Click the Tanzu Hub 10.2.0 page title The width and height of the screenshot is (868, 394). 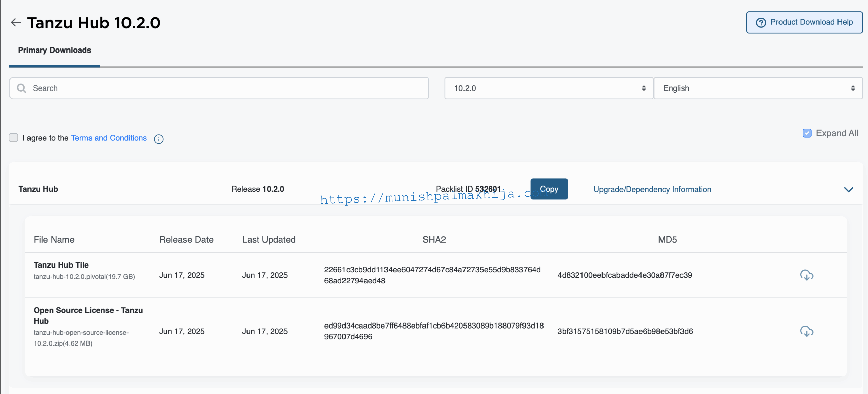coord(94,23)
